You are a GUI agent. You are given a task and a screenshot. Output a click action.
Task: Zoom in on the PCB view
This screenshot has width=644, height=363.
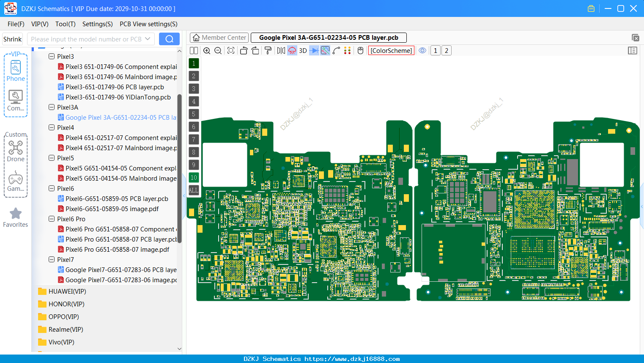click(207, 50)
